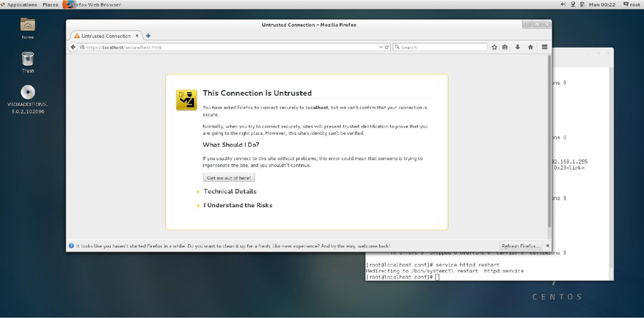Image resolution: width=644 pixels, height=318 pixels.
Task: Open the Firefox hamburger menu
Action: tap(545, 47)
